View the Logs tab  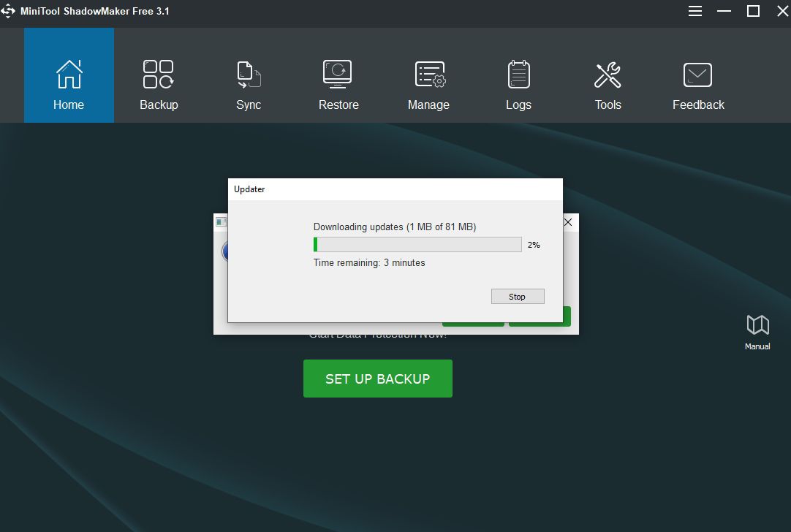tap(518, 75)
